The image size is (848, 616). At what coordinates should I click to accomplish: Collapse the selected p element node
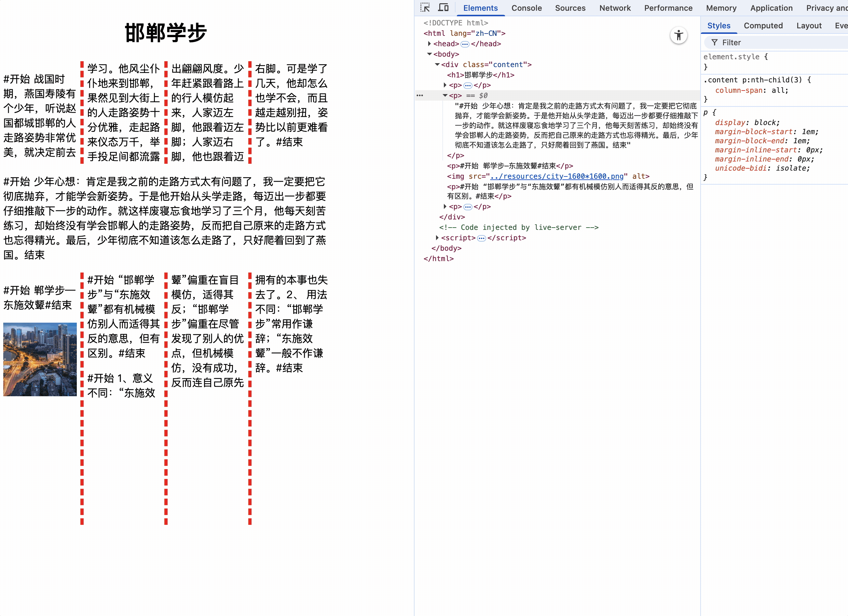coord(445,96)
